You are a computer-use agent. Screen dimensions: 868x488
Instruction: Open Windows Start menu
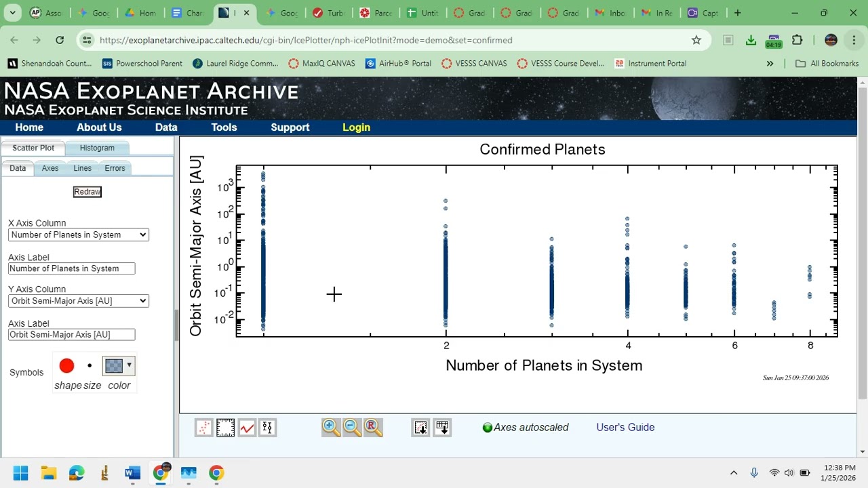coord(20,472)
